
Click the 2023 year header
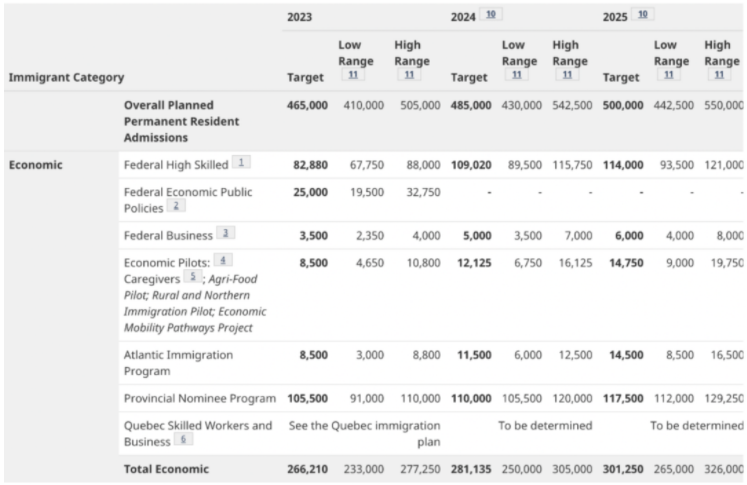click(299, 17)
